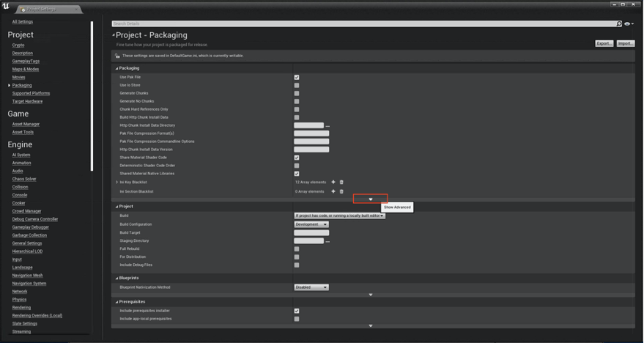Enable Include Debug Files

[297, 265]
